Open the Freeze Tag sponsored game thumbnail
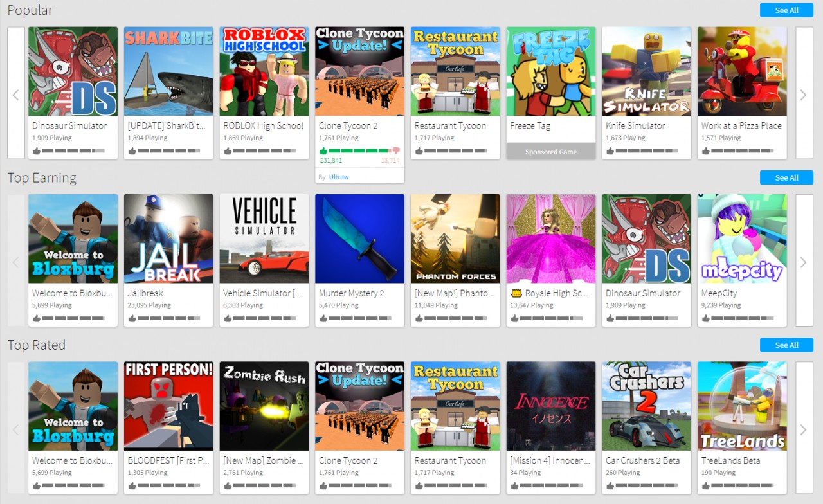This screenshot has height=504, width=823. [x=551, y=71]
